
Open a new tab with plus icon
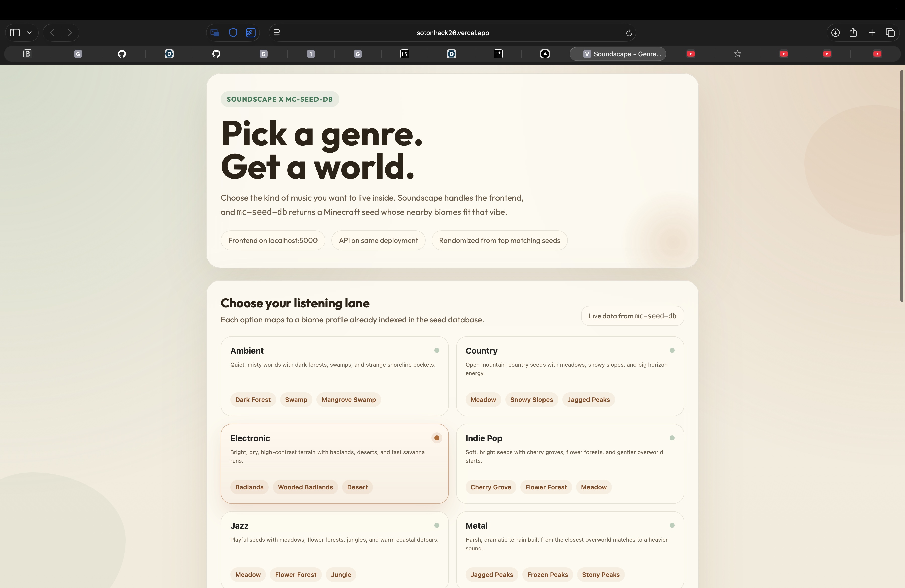pyautogui.click(x=872, y=33)
